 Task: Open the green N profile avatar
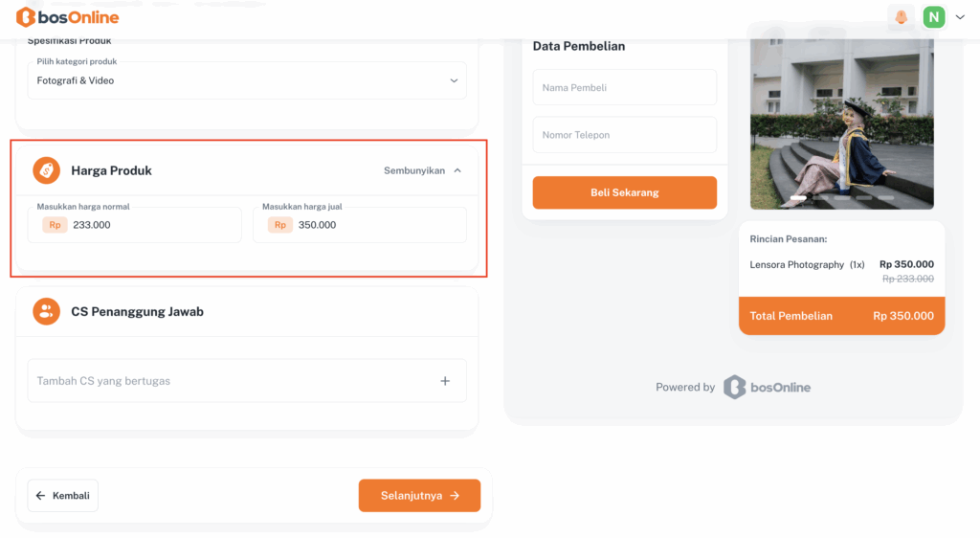933,17
